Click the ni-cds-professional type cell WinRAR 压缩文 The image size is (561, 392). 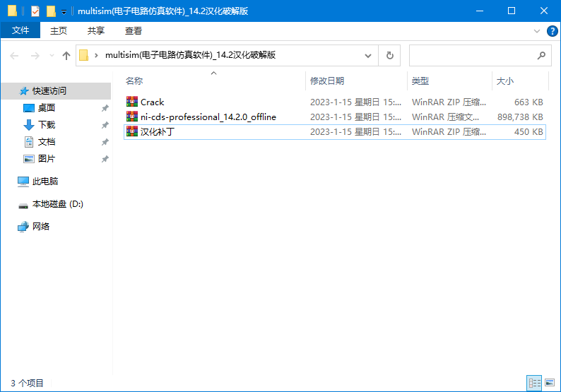[x=445, y=117]
